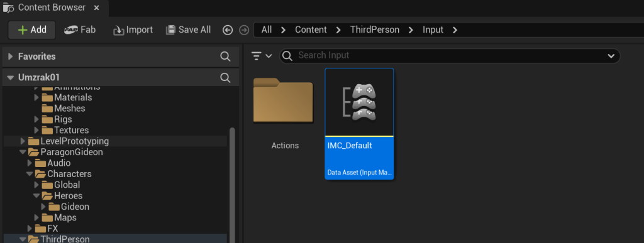This screenshot has height=243, width=644.
Task: Select the Content Browser tab
Action: click(54, 8)
